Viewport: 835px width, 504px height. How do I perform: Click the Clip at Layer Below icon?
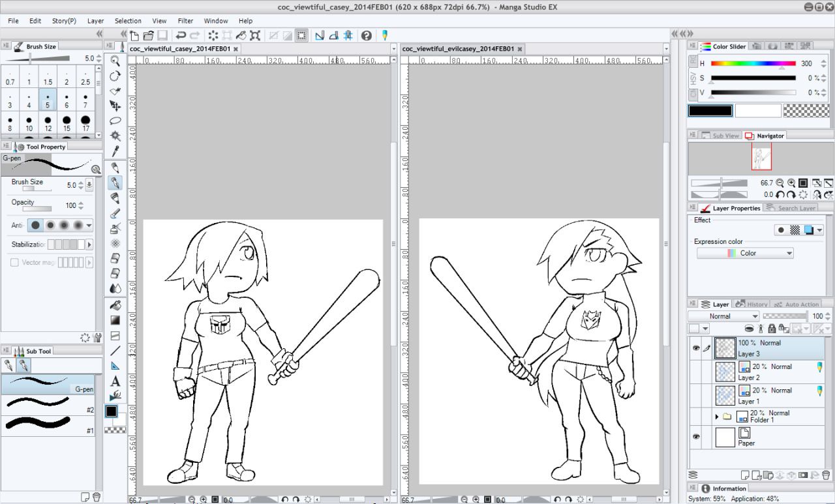[750, 329]
